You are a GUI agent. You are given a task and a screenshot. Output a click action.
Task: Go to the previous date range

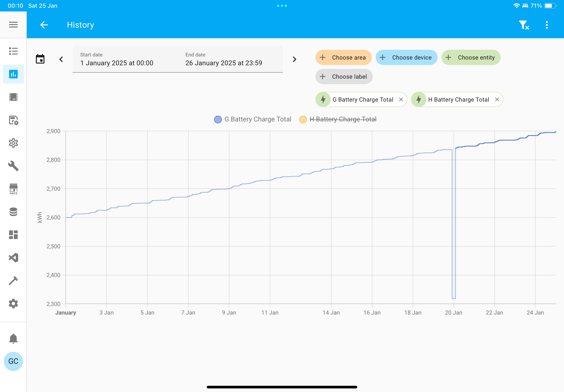61,59
